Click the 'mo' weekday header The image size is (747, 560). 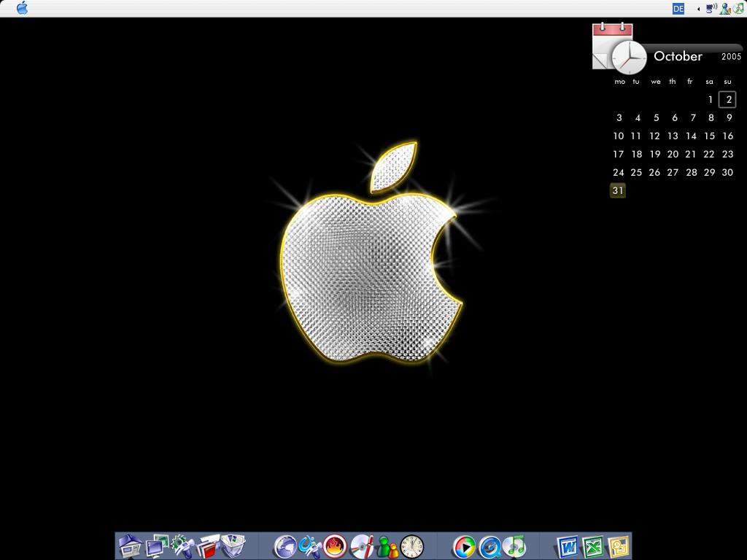click(x=620, y=82)
